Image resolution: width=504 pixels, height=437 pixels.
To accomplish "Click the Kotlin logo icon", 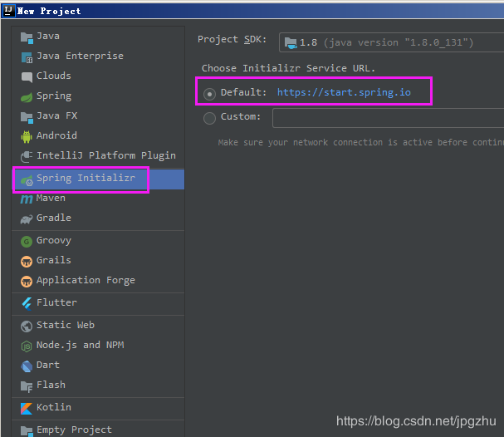I will point(27,409).
